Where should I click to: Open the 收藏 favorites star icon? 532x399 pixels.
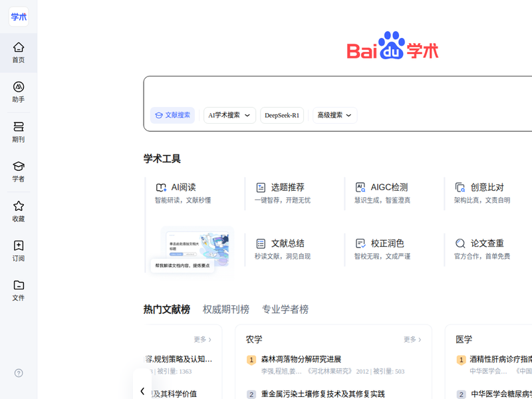pyautogui.click(x=19, y=206)
